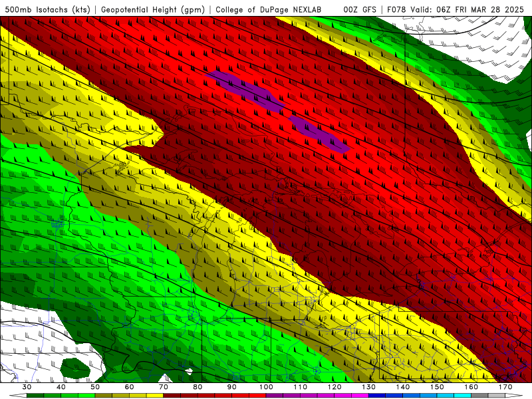The width and height of the screenshot is (532, 399).
Task: Click the '90' legend scale label
Action: click(232, 387)
